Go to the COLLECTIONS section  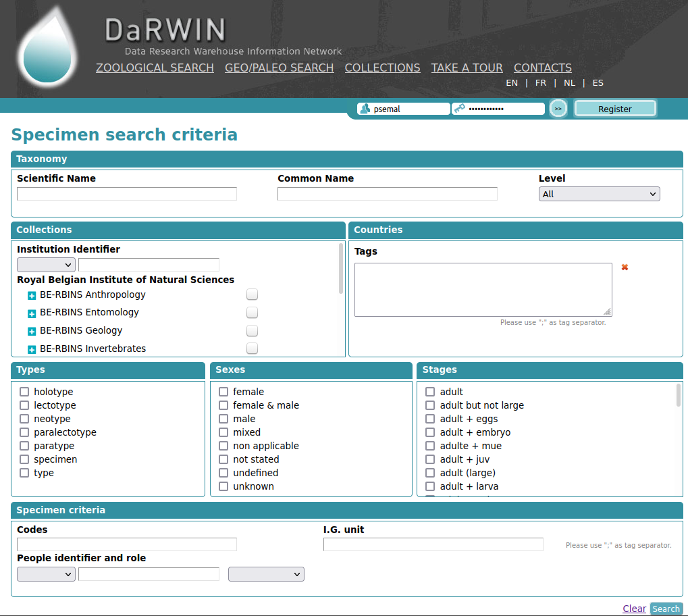click(382, 68)
